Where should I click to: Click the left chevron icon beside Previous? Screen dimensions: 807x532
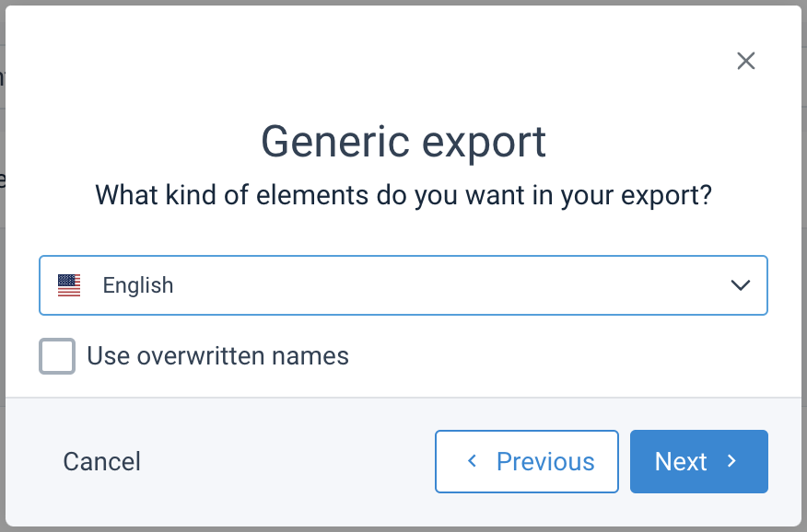(x=473, y=461)
